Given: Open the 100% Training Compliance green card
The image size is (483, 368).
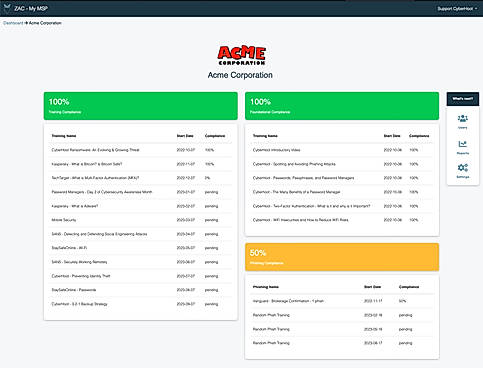Looking at the screenshot, I should (x=141, y=106).
